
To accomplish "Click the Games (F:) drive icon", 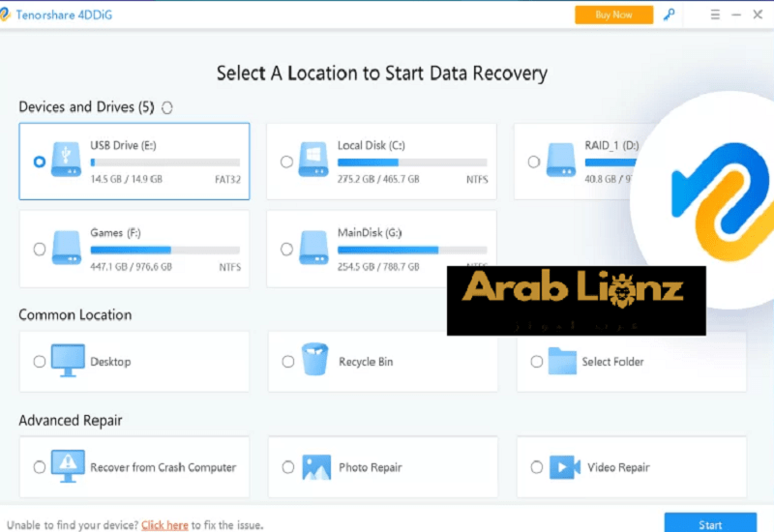I will point(67,248).
